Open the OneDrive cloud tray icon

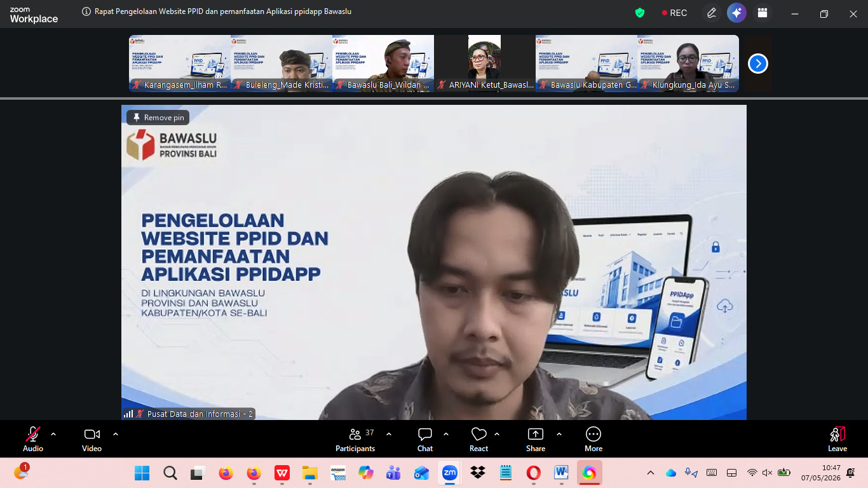[671, 473]
